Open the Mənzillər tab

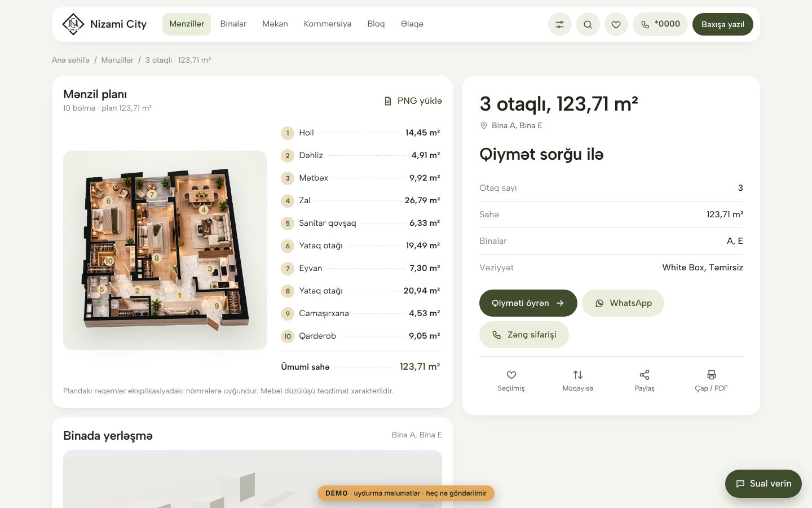pyautogui.click(x=187, y=24)
